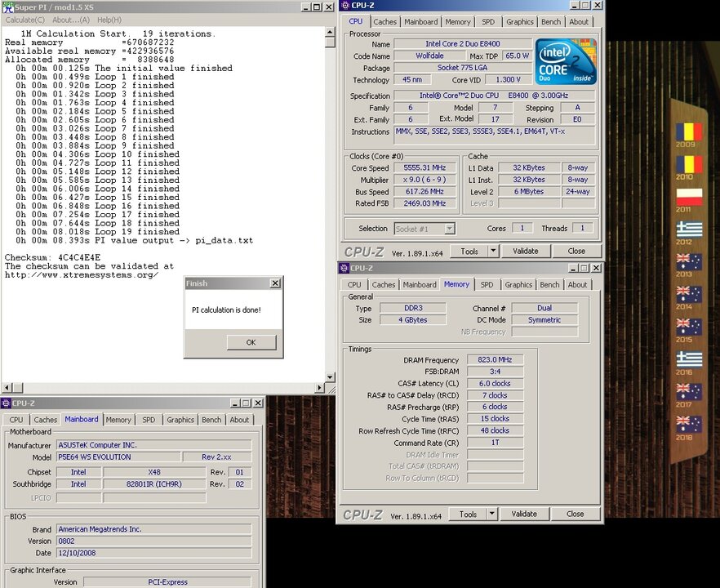Open Graphics tab in top CPU-Z window
The height and width of the screenshot is (588, 720).
(520, 21)
